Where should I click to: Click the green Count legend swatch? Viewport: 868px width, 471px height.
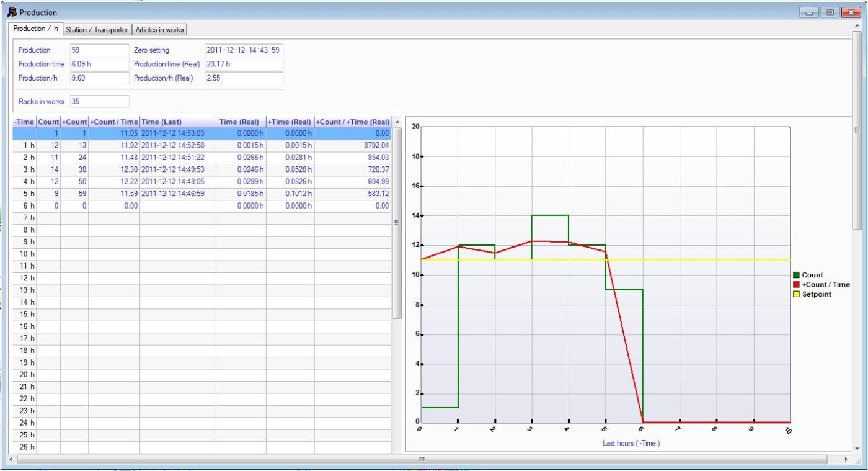click(x=796, y=275)
